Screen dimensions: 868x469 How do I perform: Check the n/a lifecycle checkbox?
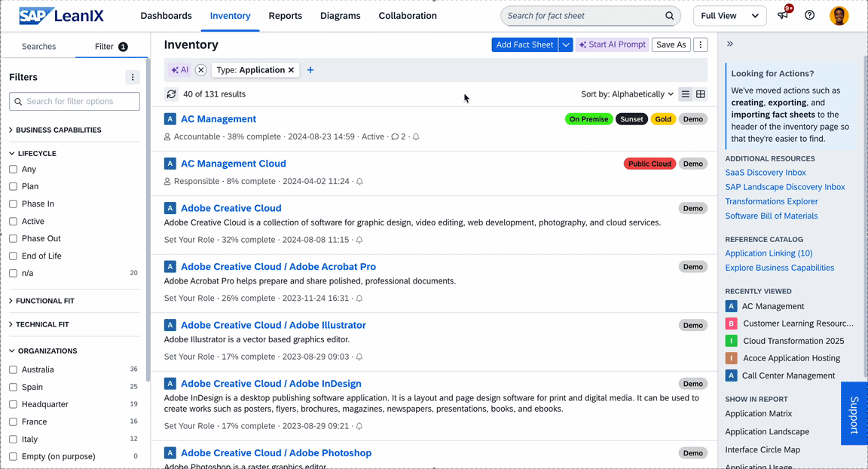click(x=14, y=273)
